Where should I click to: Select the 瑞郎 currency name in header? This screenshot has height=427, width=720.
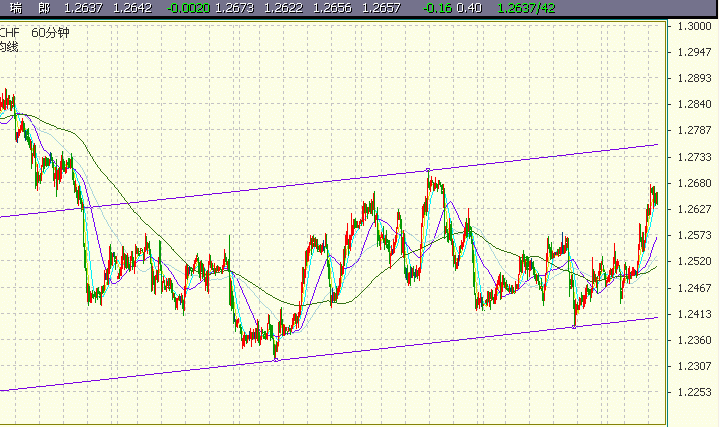pyautogui.click(x=30, y=8)
